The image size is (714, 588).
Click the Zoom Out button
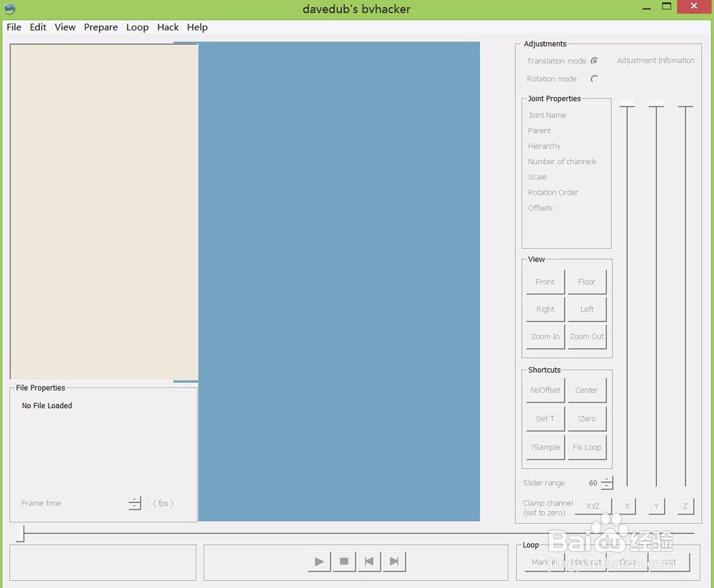pyautogui.click(x=587, y=337)
